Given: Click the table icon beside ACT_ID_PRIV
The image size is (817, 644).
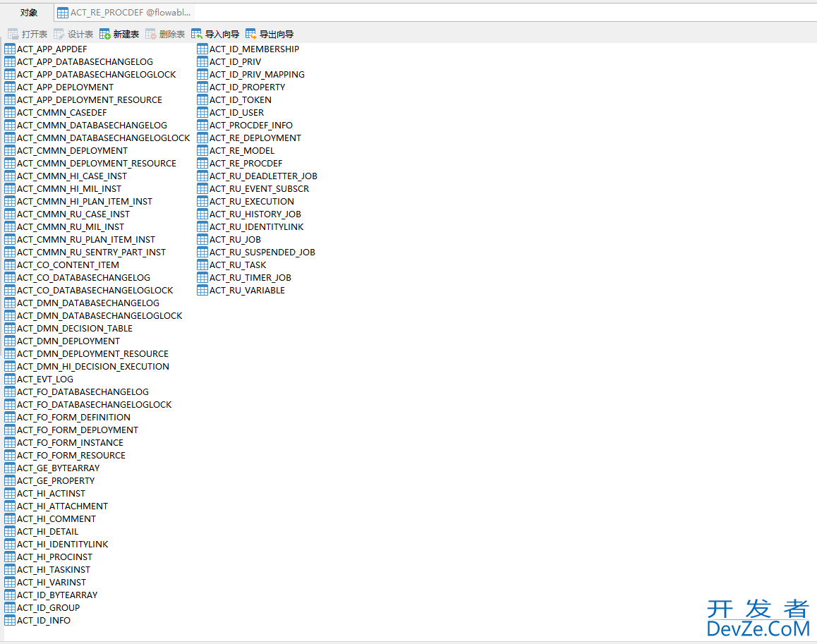Looking at the screenshot, I should [x=202, y=61].
